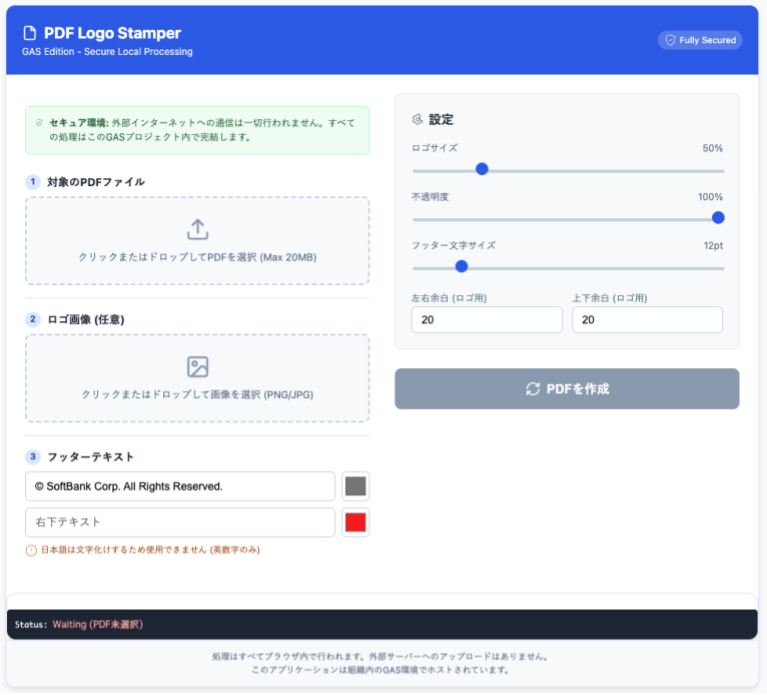Click the フッター文字サイズ slider handle
This screenshot has width=767, height=695.
pyautogui.click(x=461, y=267)
